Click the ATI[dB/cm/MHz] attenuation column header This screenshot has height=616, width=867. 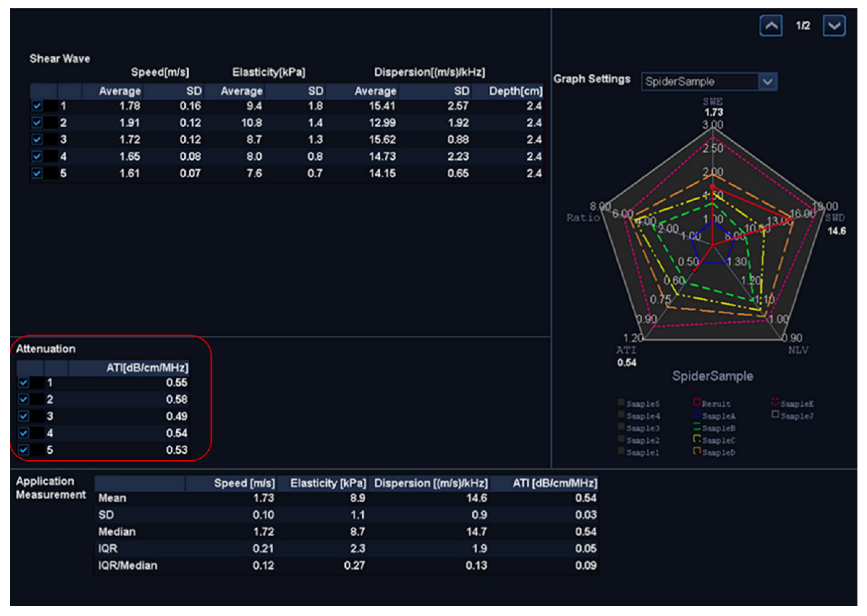147,367
